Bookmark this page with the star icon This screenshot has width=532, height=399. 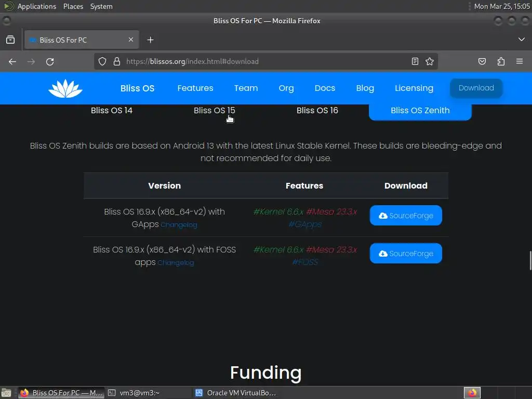(430, 61)
